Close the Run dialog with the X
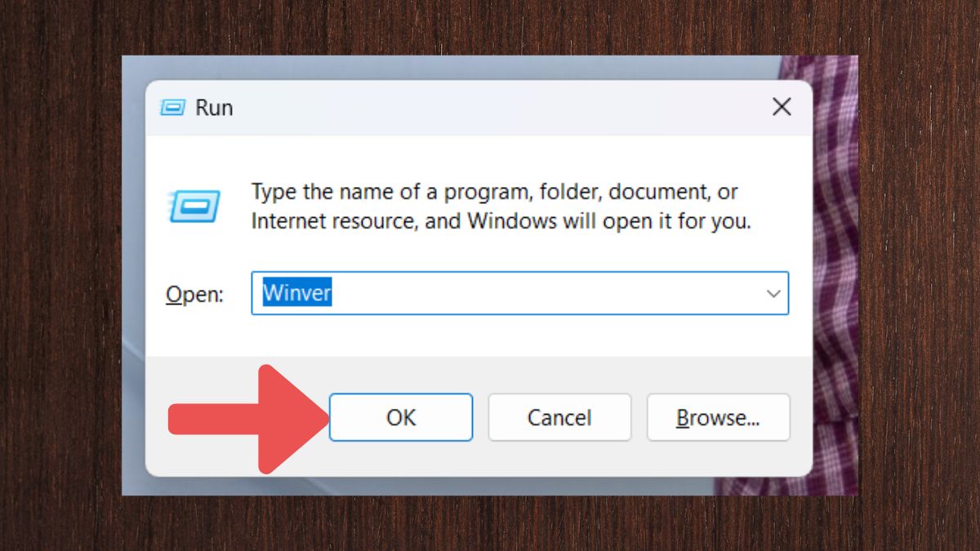Viewport: 980px width, 551px height. tap(782, 107)
